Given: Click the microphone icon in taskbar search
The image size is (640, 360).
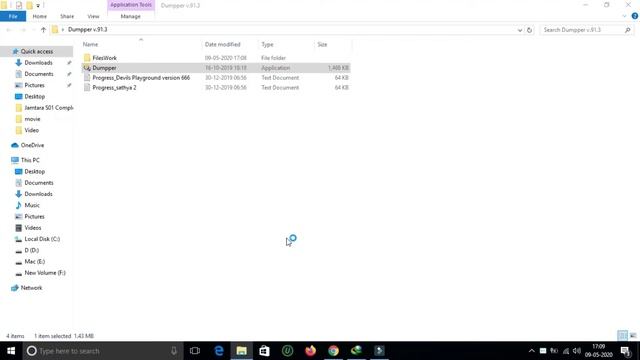Looking at the screenshot, I should (174, 351).
